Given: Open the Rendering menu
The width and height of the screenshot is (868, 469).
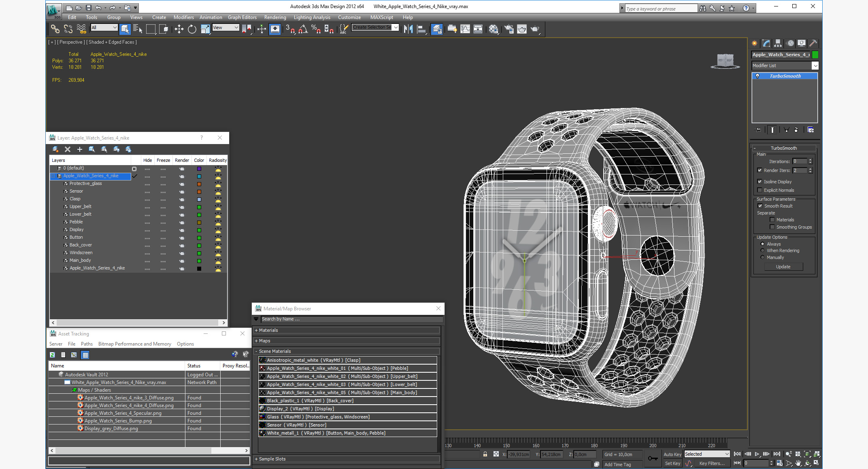Looking at the screenshot, I should [275, 17].
